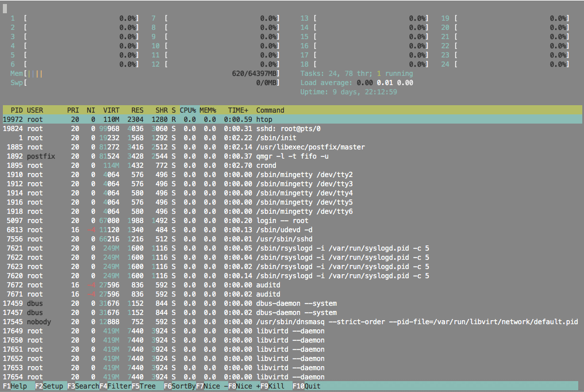The image size is (584, 392).
Task: Sort by the Command column header
Action: tap(270, 110)
